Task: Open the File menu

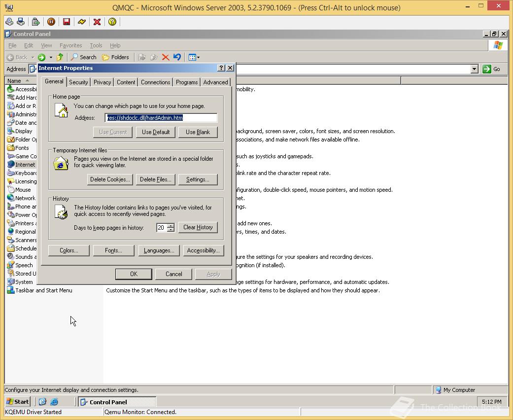Action: (12, 45)
